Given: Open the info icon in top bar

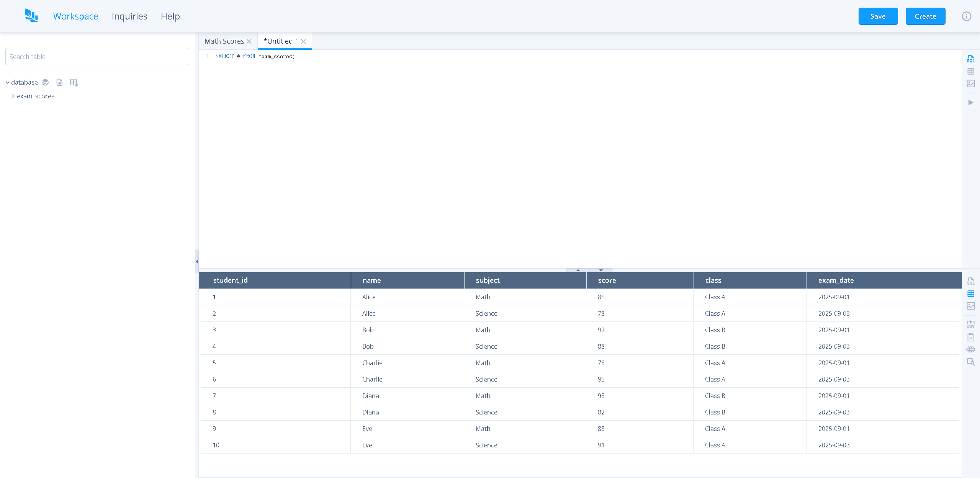Looking at the screenshot, I should pos(966,16).
